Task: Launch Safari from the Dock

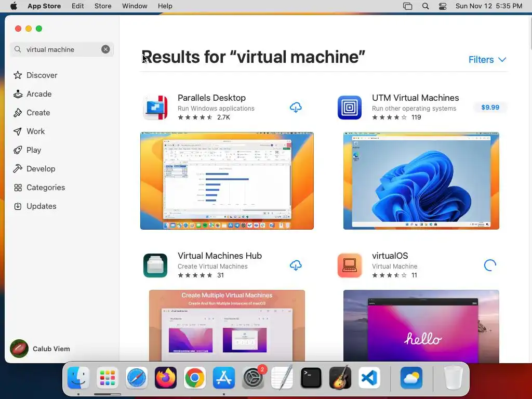Action: [x=137, y=378]
